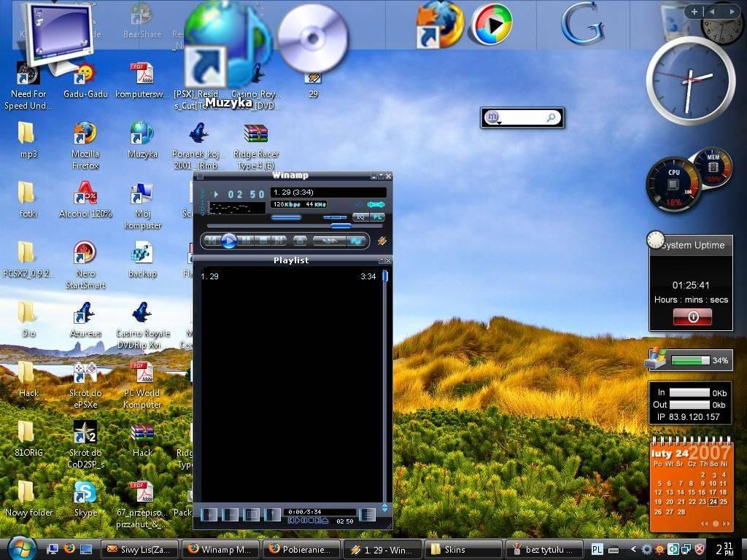
Task: Toggle elapsed time display 02 50 in Winamp
Action: click(x=246, y=194)
